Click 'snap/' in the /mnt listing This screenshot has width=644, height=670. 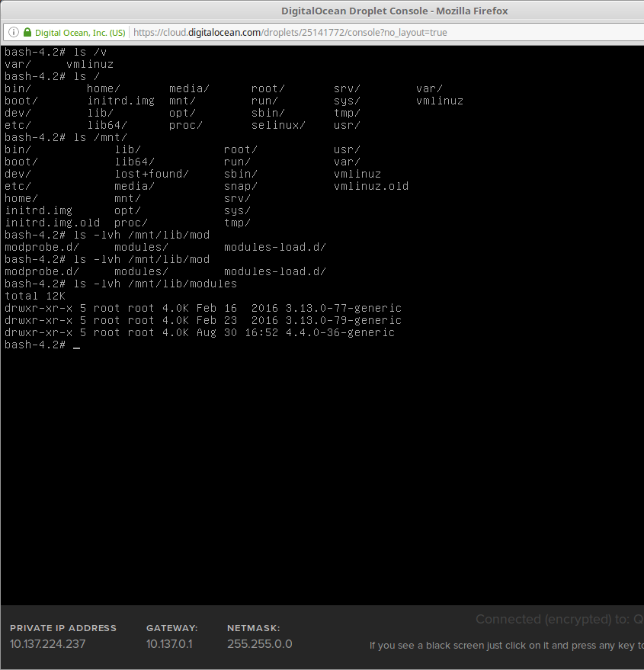(241, 186)
